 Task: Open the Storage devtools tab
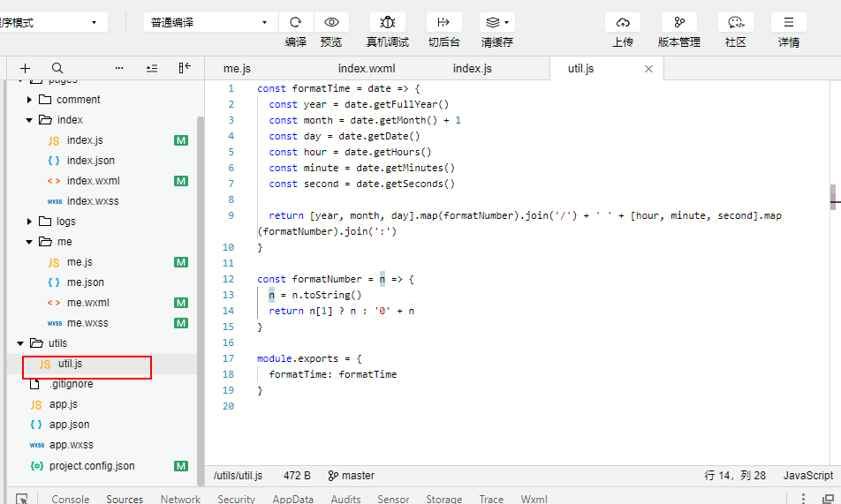point(444,499)
